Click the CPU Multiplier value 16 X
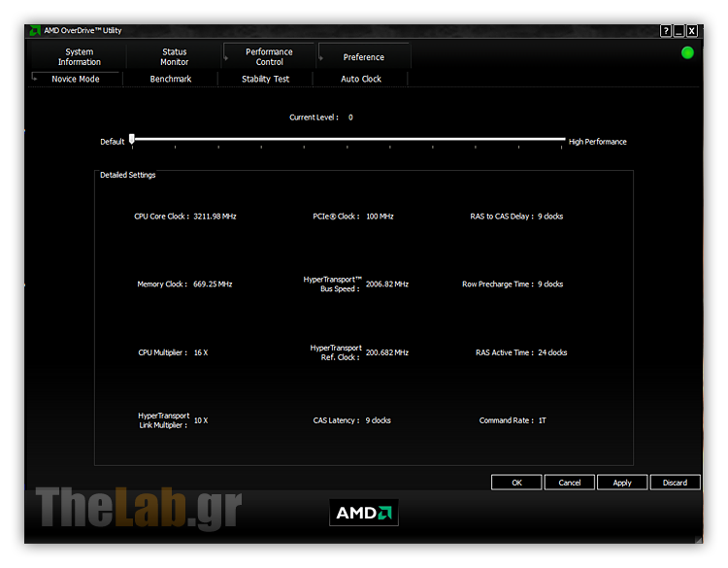This screenshot has width=728, height=568. tap(201, 353)
